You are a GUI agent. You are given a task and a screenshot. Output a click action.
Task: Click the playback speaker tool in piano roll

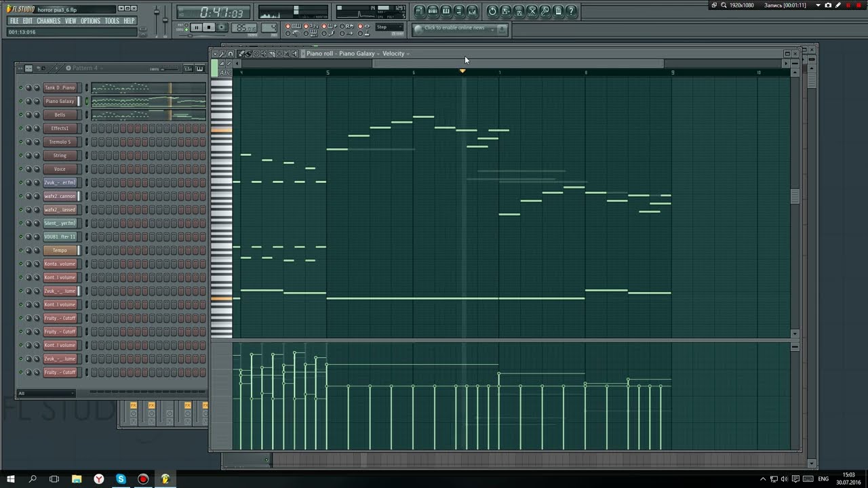coord(294,54)
